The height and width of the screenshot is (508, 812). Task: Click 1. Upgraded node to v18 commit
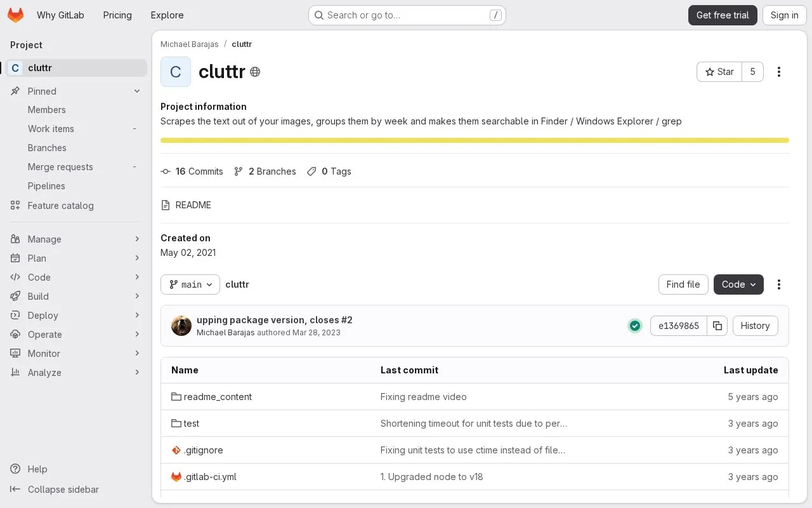click(431, 477)
